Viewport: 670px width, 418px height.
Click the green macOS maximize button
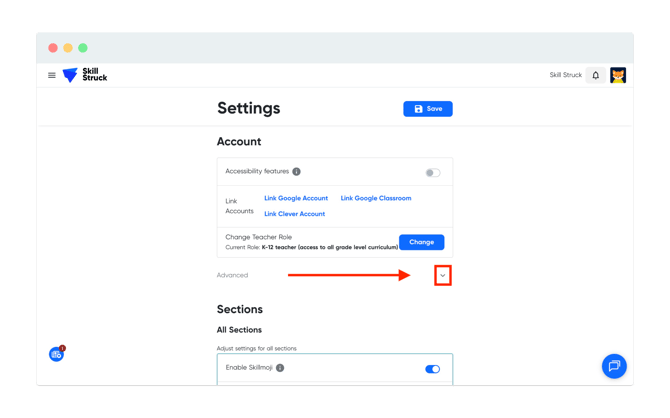[83, 48]
